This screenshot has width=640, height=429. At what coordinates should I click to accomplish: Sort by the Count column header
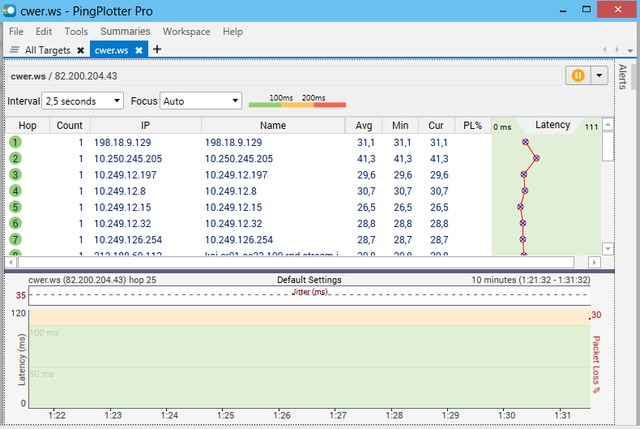[x=69, y=125]
